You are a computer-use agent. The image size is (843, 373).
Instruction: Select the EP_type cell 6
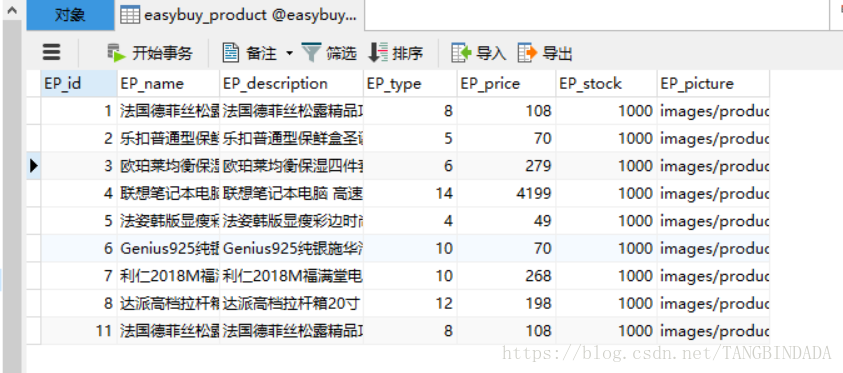[x=410, y=166]
